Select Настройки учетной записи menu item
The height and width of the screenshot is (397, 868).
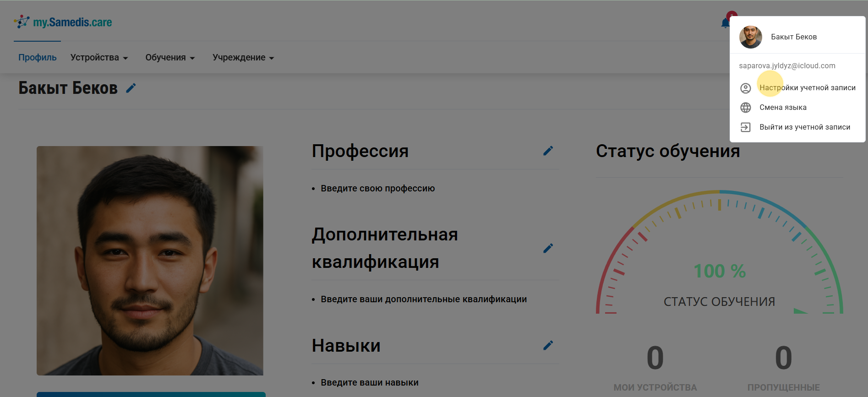[x=807, y=88]
